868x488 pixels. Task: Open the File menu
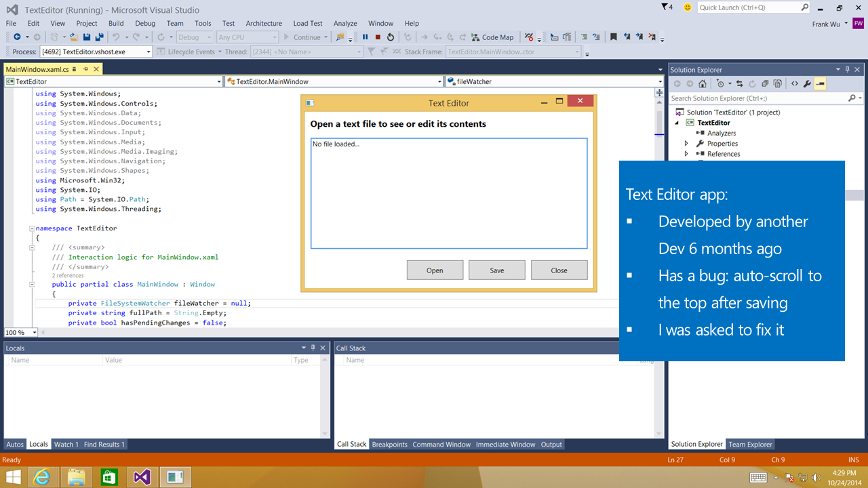11,23
